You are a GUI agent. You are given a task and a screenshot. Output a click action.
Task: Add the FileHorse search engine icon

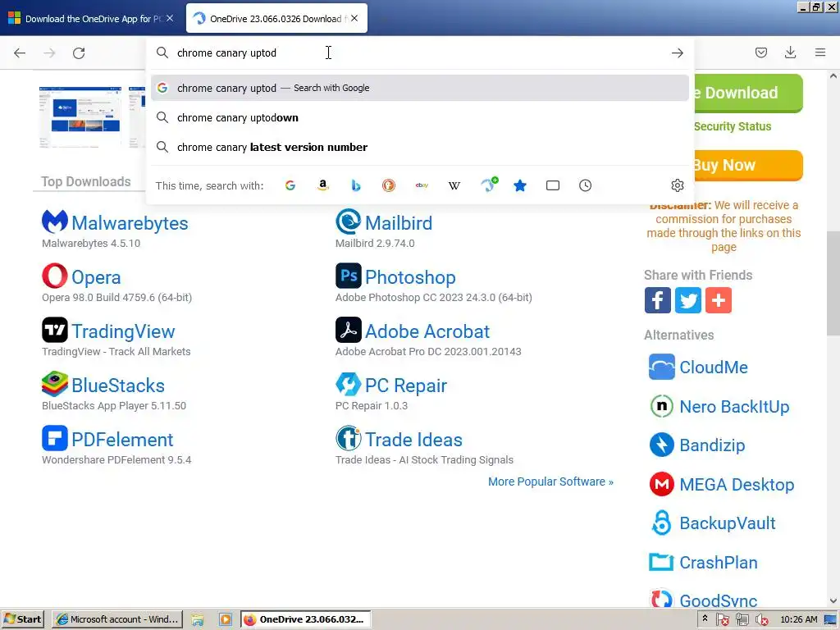[x=488, y=185]
